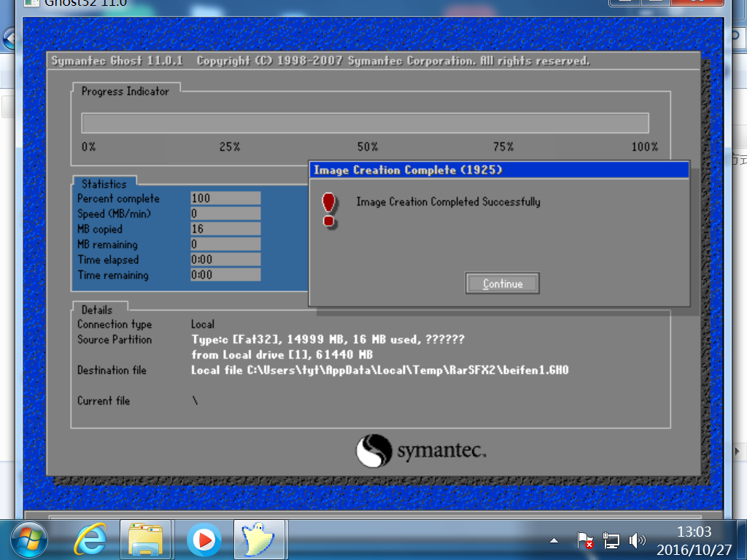Click the 75% progress marker label

pos(503,147)
